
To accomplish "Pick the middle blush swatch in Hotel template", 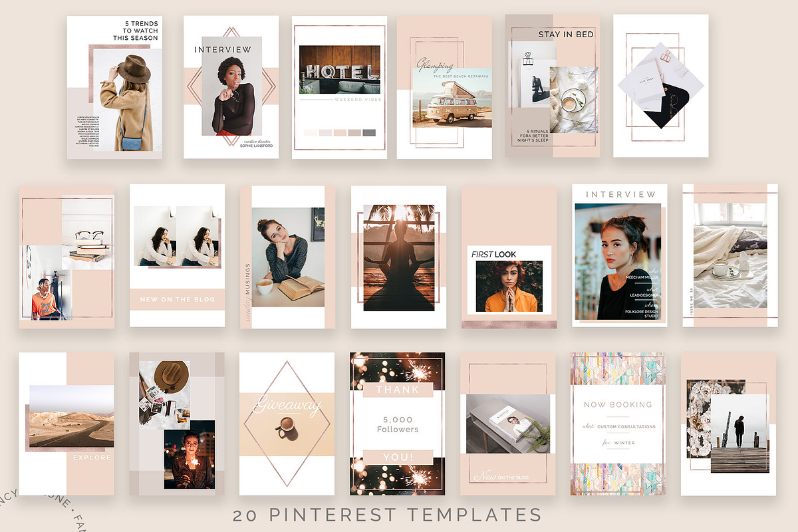I will pyautogui.click(x=340, y=132).
